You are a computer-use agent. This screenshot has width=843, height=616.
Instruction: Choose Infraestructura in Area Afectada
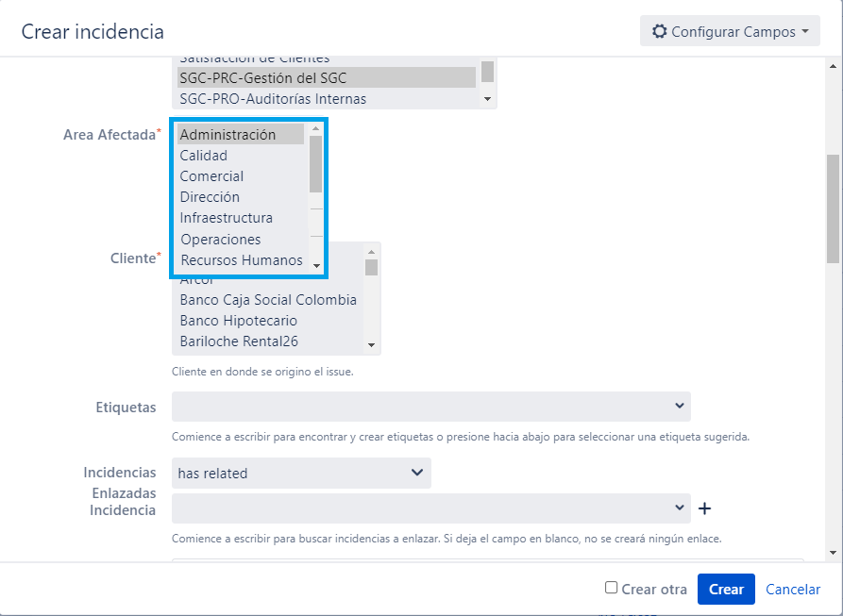click(x=241, y=218)
